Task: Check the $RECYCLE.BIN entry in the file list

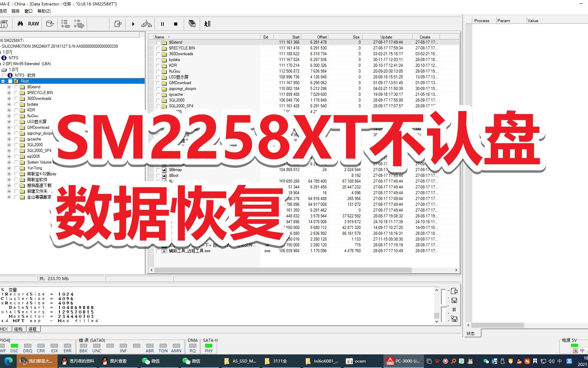Action: click(x=158, y=48)
